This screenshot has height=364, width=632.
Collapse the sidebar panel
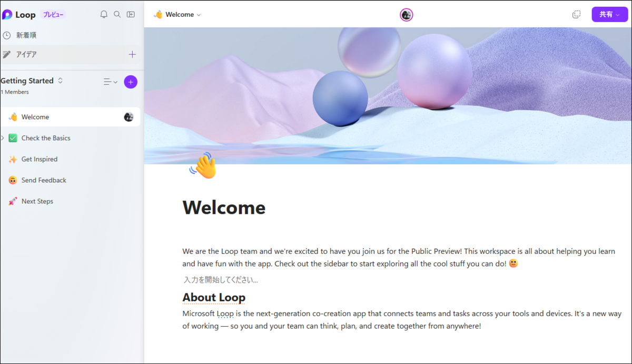point(131,15)
